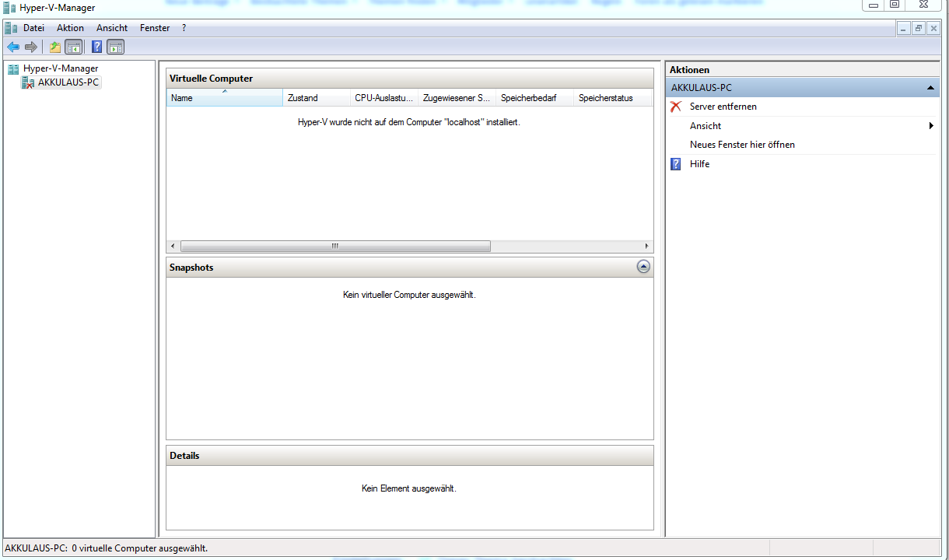Click the gray Forward arrow in toolbar

tap(31, 47)
